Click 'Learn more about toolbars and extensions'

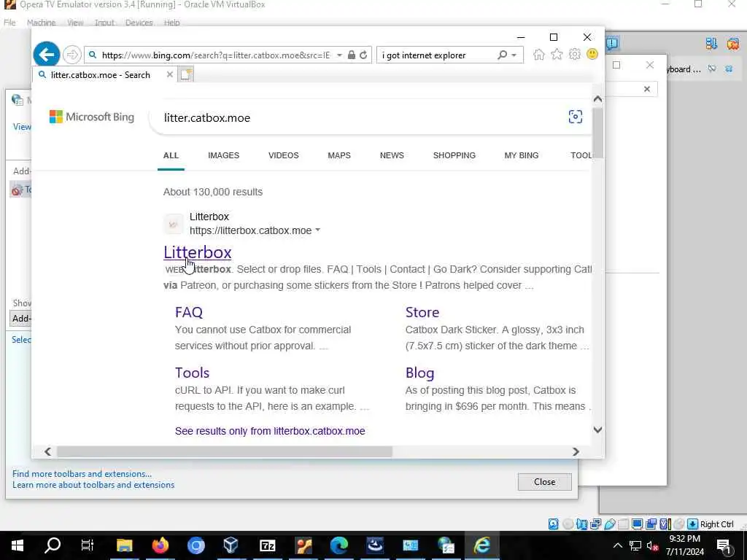93,485
